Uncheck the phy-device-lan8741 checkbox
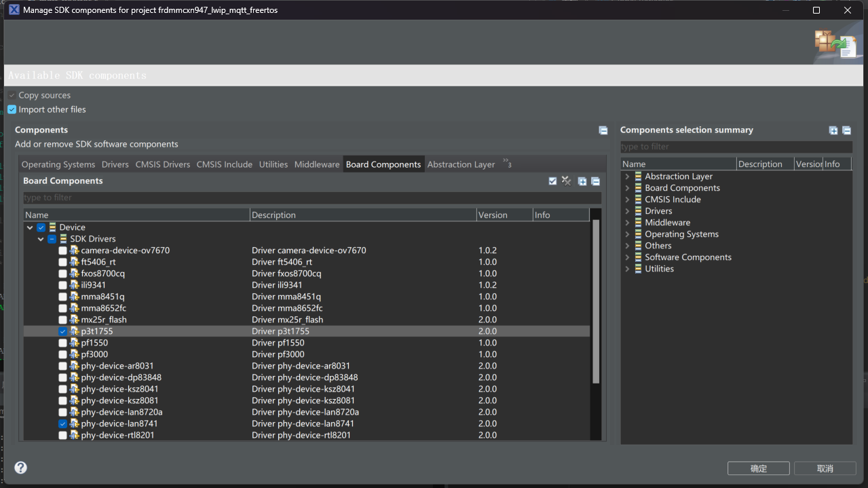 click(x=62, y=424)
